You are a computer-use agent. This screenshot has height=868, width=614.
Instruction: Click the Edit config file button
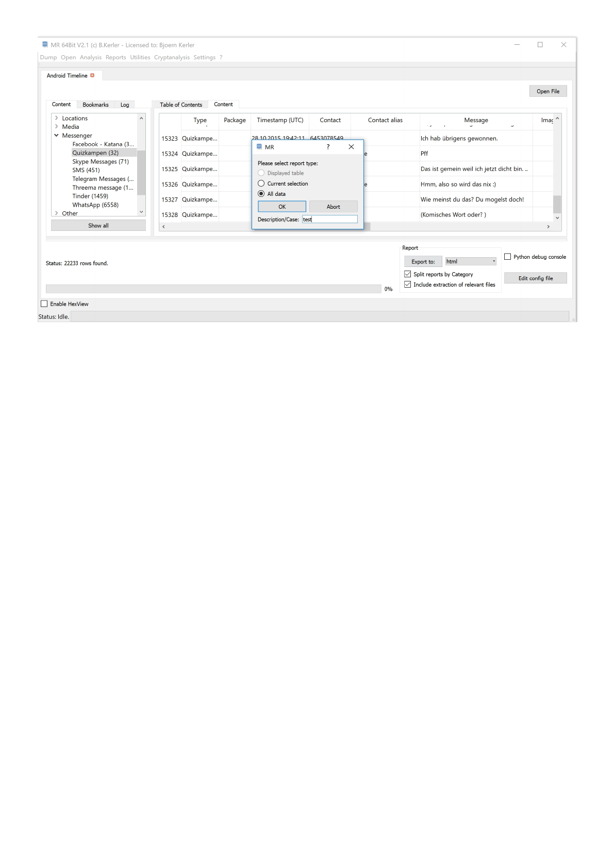click(536, 278)
